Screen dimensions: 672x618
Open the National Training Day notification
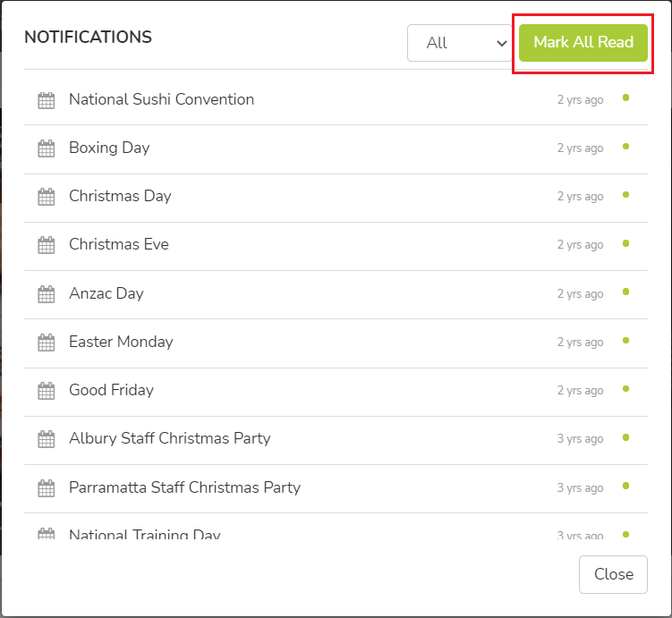(336, 527)
